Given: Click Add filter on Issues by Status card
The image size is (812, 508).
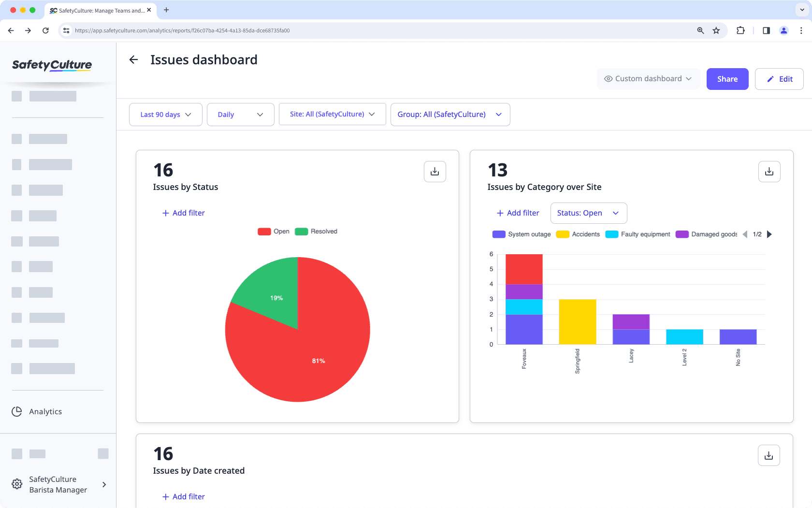Looking at the screenshot, I should point(184,213).
